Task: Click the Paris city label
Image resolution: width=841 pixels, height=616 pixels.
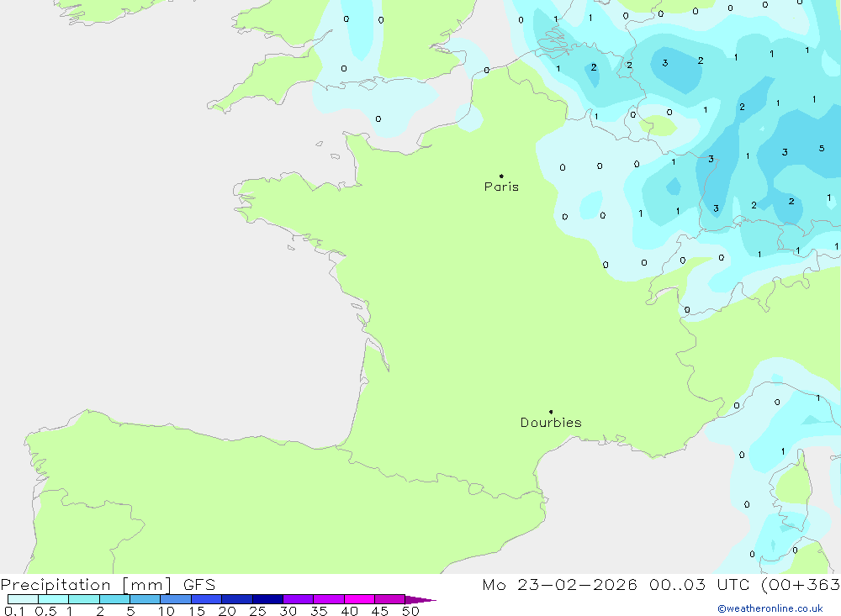Action: coord(501,187)
